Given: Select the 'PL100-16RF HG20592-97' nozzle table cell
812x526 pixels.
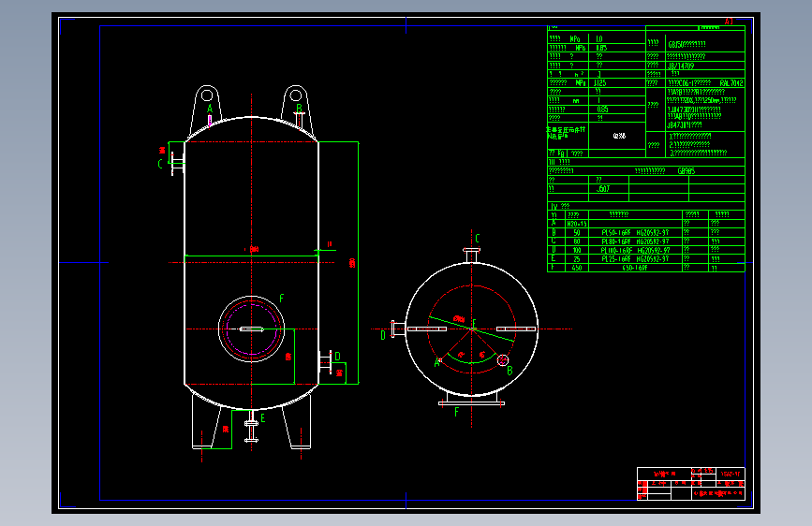Looking at the screenshot, I should (x=635, y=250).
